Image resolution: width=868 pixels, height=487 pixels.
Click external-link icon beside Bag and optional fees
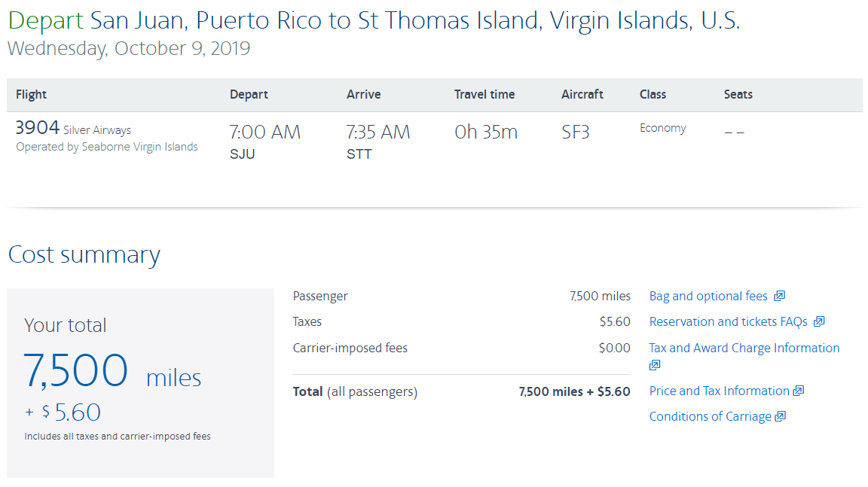780,297
